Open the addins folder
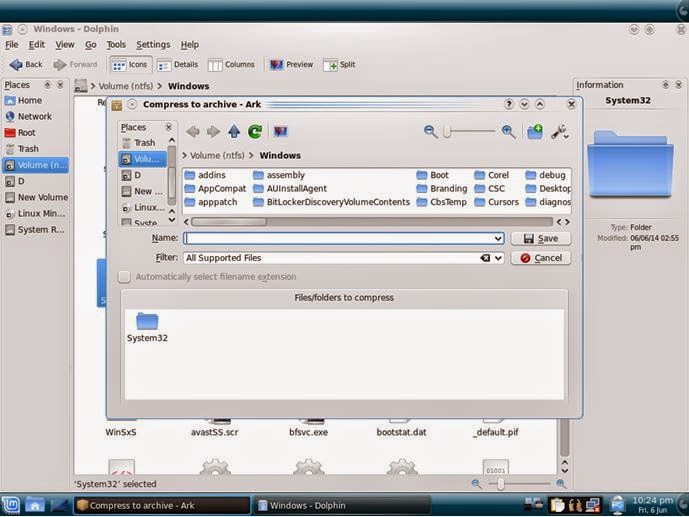The image size is (689, 517). (x=205, y=175)
